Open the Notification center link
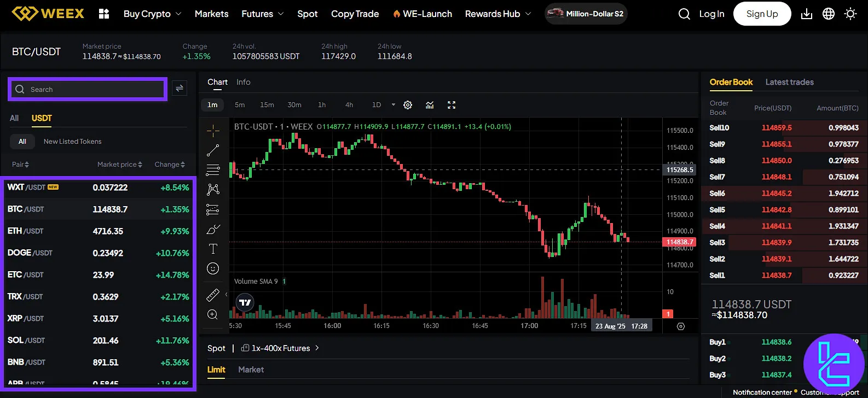Viewport: 868px width, 398px height. click(762, 392)
